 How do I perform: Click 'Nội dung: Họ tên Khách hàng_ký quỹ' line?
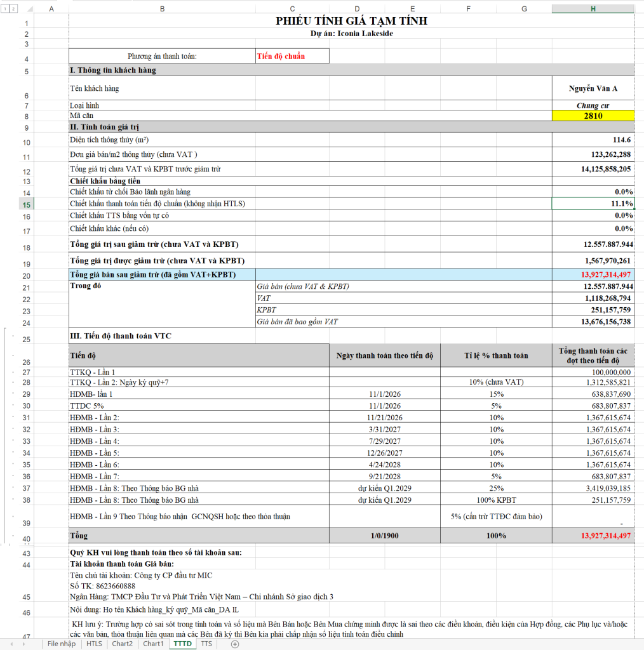[154, 609]
